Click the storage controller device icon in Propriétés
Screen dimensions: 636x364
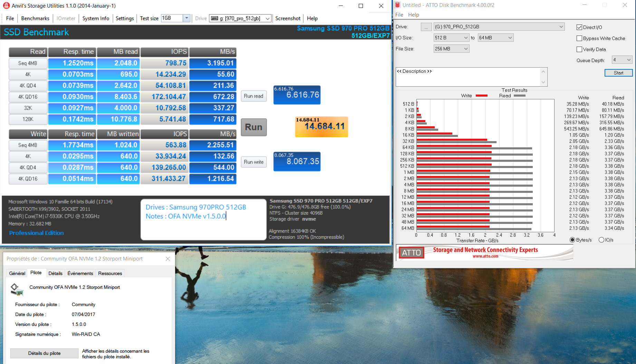pyautogui.click(x=16, y=289)
